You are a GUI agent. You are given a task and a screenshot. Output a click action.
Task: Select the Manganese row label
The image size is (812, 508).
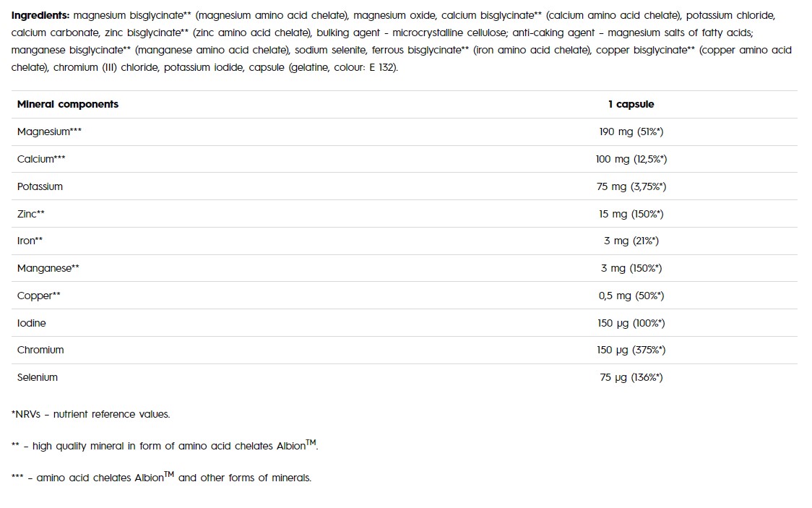[x=48, y=268]
